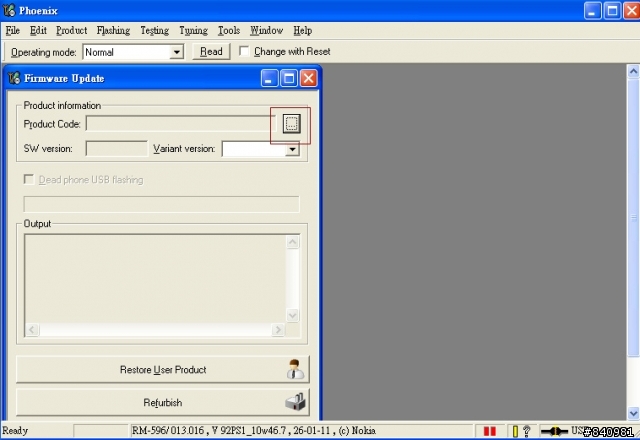This screenshot has height=440, width=640.
Task: Minimize the Firmware Update window
Action: tap(269, 78)
